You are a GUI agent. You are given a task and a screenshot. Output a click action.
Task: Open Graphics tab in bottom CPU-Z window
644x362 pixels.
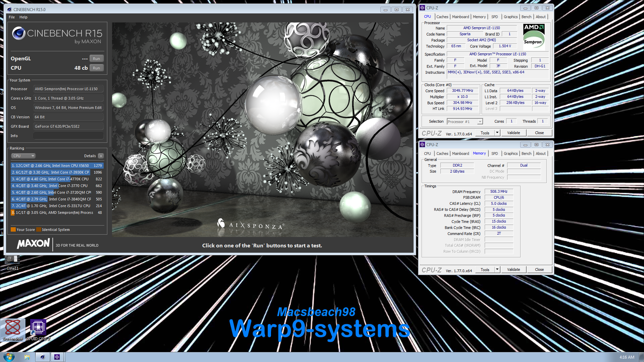pyautogui.click(x=511, y=154)
